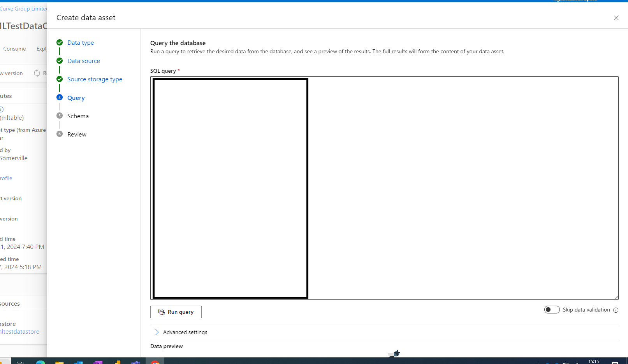The image size is (628, 364).
Task: Toggle the Skip data validation switch
Action: tap(552, 310)
